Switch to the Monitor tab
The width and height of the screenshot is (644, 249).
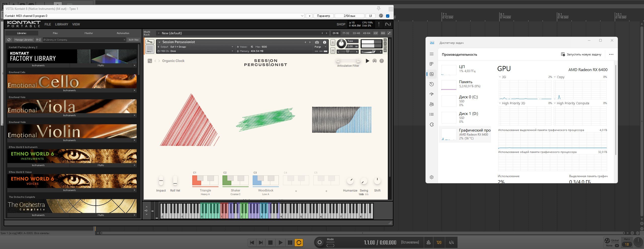click(x=89, y=33)
